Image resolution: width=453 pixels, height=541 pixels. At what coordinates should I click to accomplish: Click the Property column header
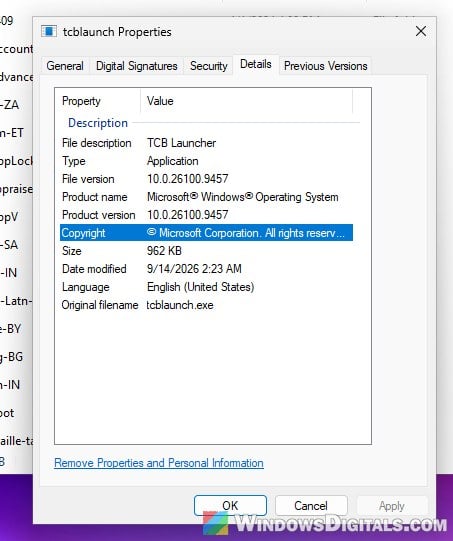coord(98,101)
